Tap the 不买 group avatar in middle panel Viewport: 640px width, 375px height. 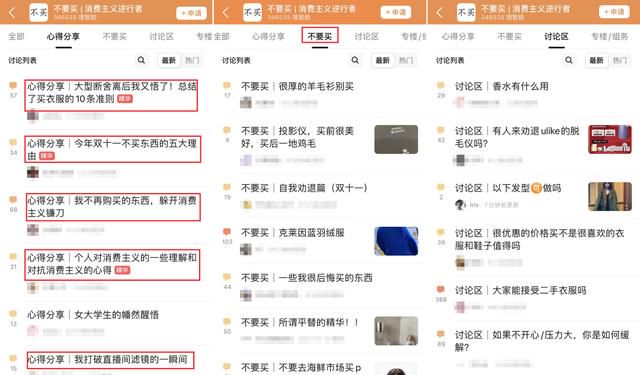pos(252,13)
